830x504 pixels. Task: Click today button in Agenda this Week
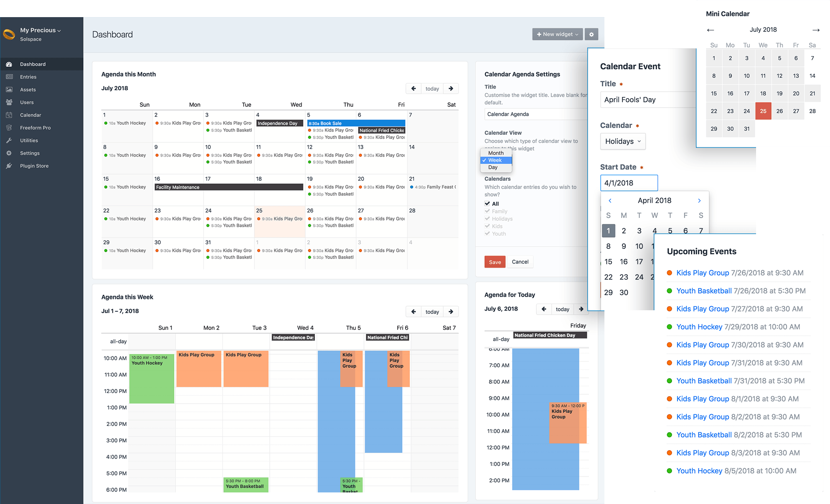pyautogui.click(x=432, y=311)
